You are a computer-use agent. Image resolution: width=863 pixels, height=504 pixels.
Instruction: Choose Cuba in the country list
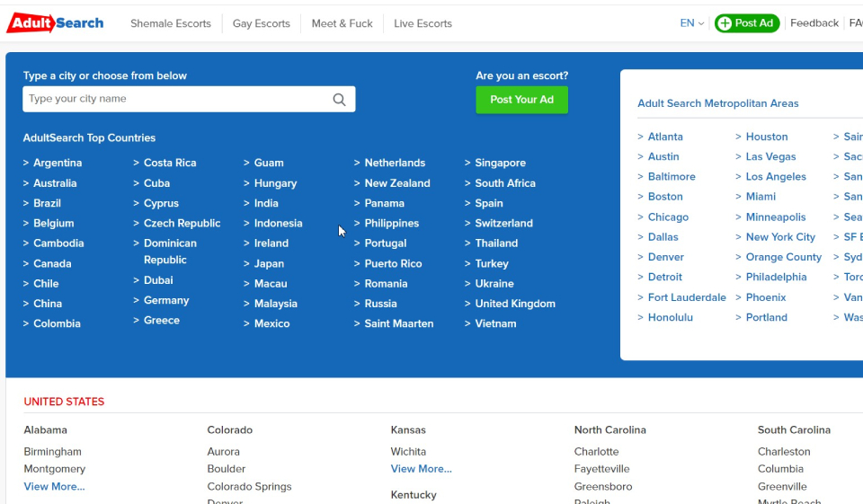pyautogui.click(x=156, y=183)
